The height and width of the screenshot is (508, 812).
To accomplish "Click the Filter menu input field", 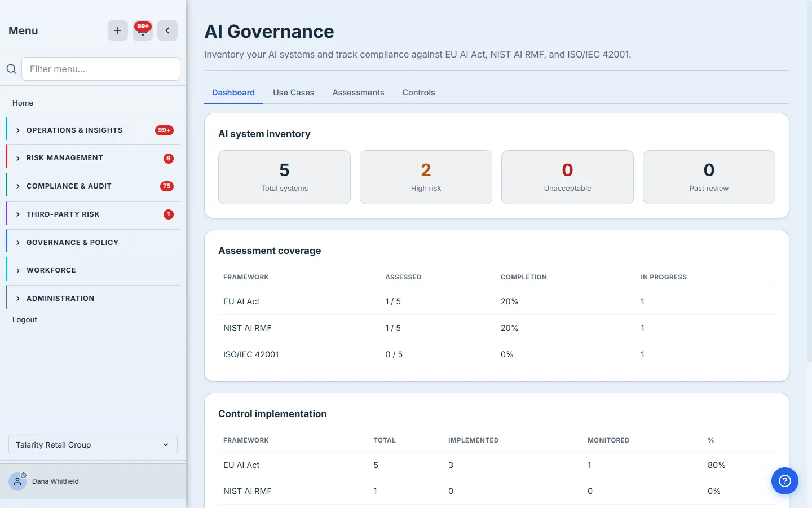I will tap(101, 69).
